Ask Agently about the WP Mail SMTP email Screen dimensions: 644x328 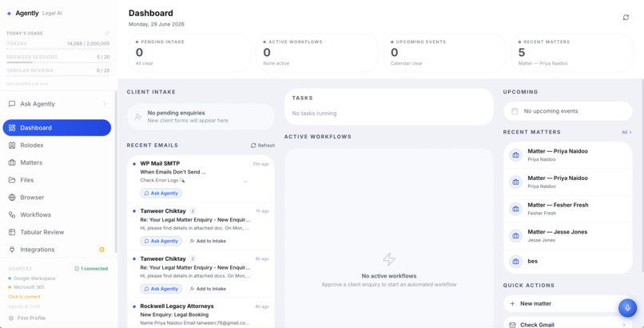[x=161, y=193]
